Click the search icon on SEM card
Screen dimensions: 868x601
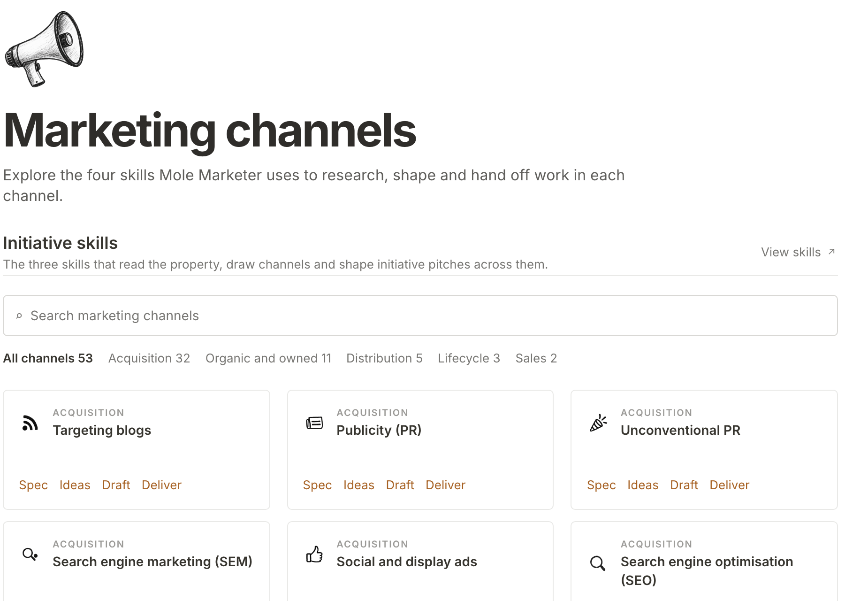[x=30, y=555]
